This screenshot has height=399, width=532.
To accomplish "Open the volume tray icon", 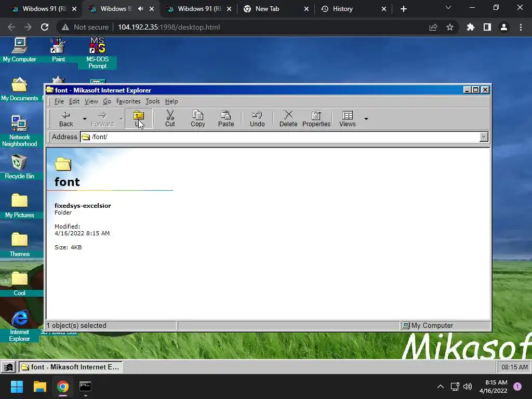I will pyautogui.click(x=468, y=387).
